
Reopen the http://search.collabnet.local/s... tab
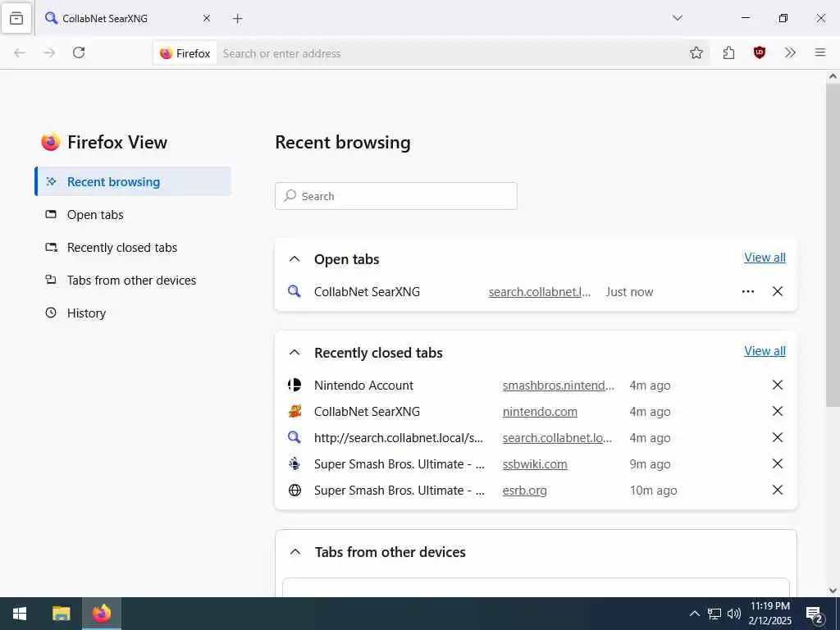tap(399, 438)
